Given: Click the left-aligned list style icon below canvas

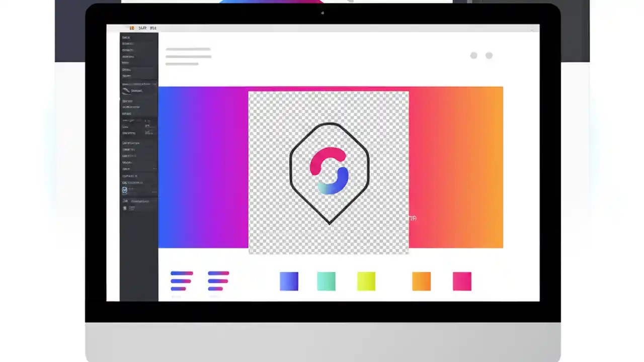Looking at the screenshot, I should pyautogui.click(x=181, y=281).
